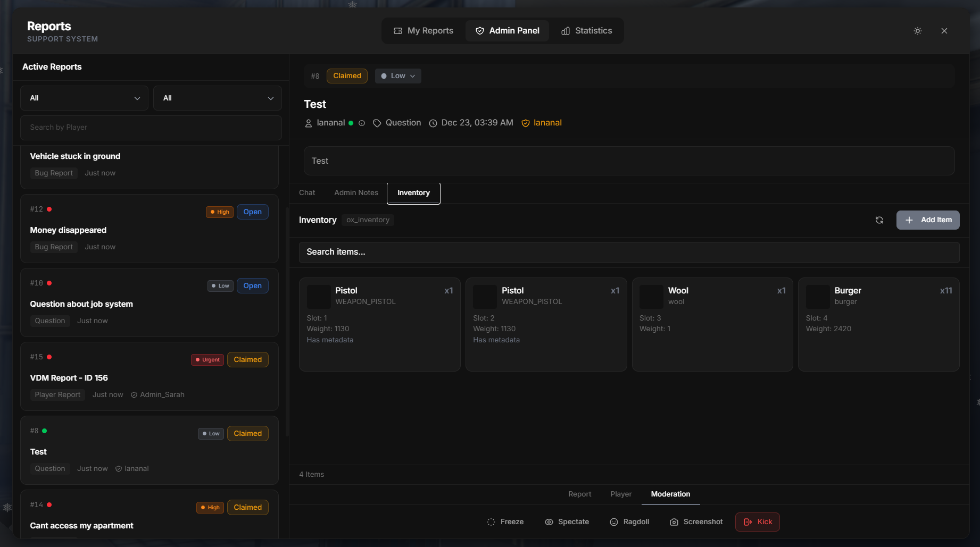Open the Admin Notes tab
Screen dimensions: 980x547
coord(356,192)
